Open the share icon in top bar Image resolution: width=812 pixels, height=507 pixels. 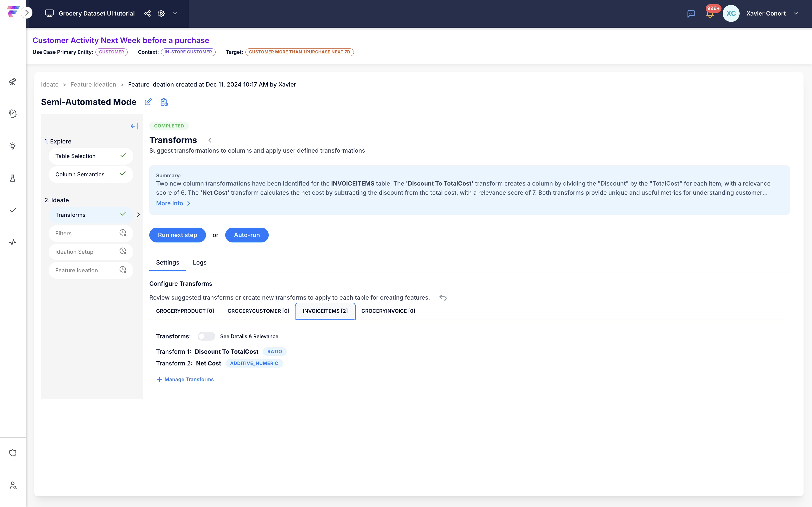tap(147, 13)
